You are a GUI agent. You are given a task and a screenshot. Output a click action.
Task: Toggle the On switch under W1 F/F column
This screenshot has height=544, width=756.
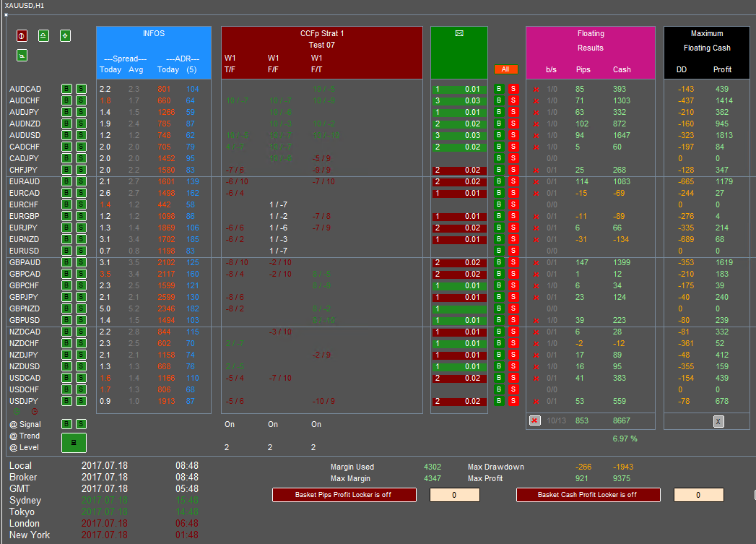pyautogui.click(x=273, y=424)
